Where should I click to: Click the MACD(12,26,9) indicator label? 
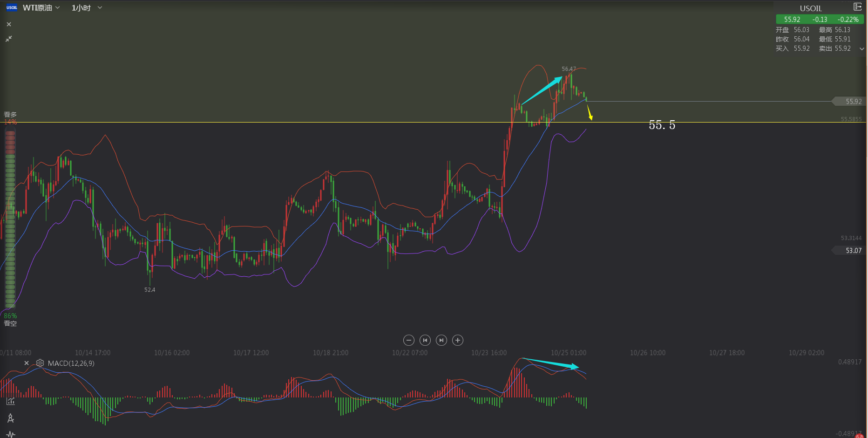[71, 363]
